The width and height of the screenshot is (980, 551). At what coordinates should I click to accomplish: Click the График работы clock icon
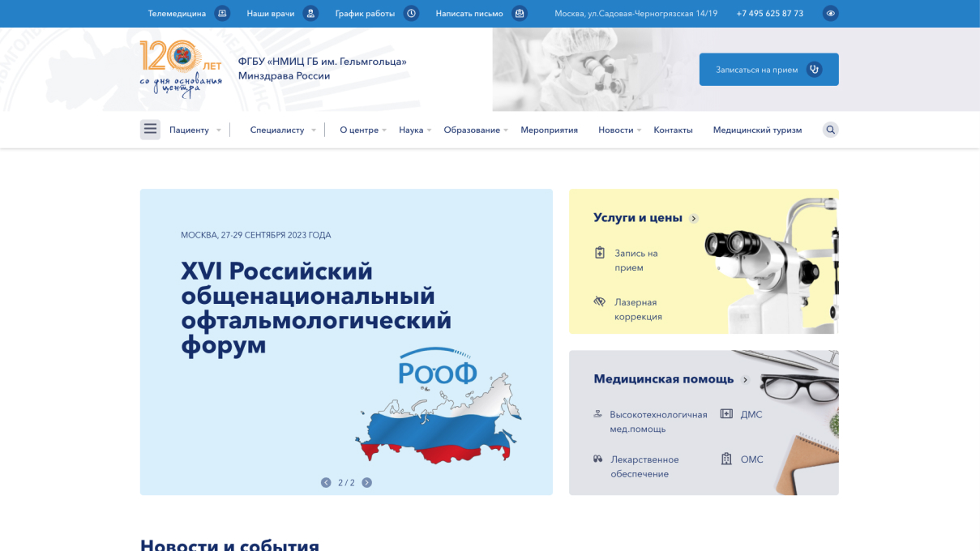coord(411,14)
